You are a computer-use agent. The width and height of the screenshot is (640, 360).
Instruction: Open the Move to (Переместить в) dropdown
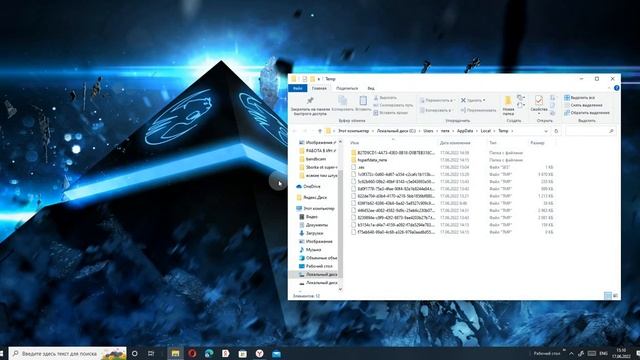click(x=437, y=100)
